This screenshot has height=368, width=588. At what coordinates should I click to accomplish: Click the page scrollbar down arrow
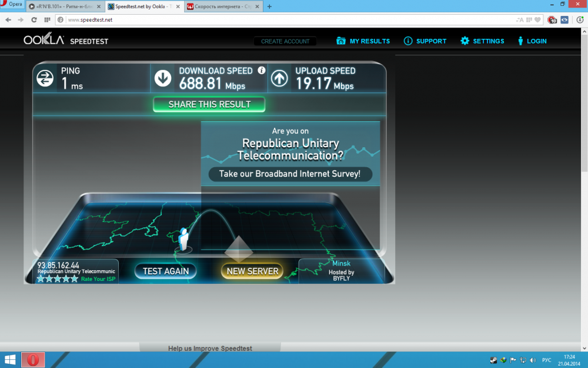tap(584, 348)
